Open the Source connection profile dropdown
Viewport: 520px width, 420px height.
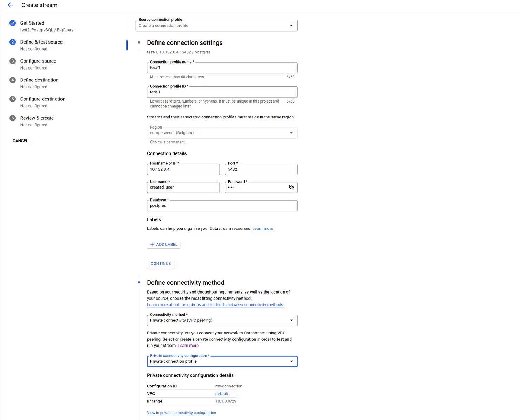click(x=291, y=26)
